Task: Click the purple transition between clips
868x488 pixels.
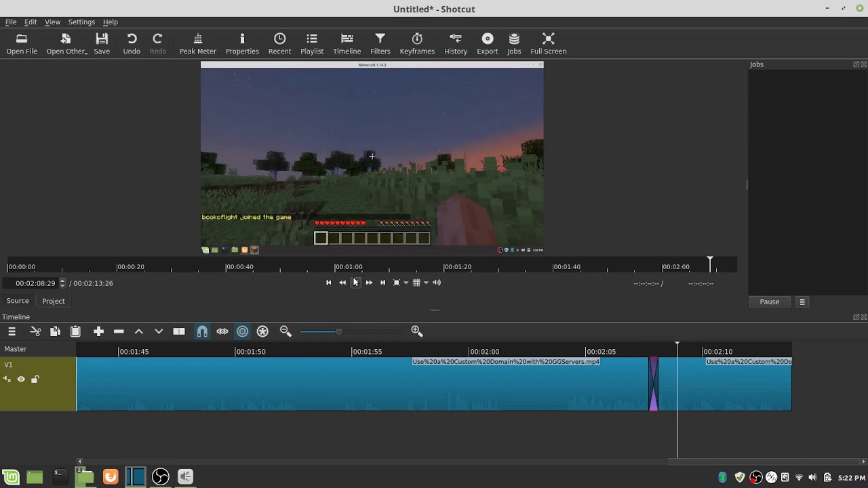Action: [x=654, y=384]
